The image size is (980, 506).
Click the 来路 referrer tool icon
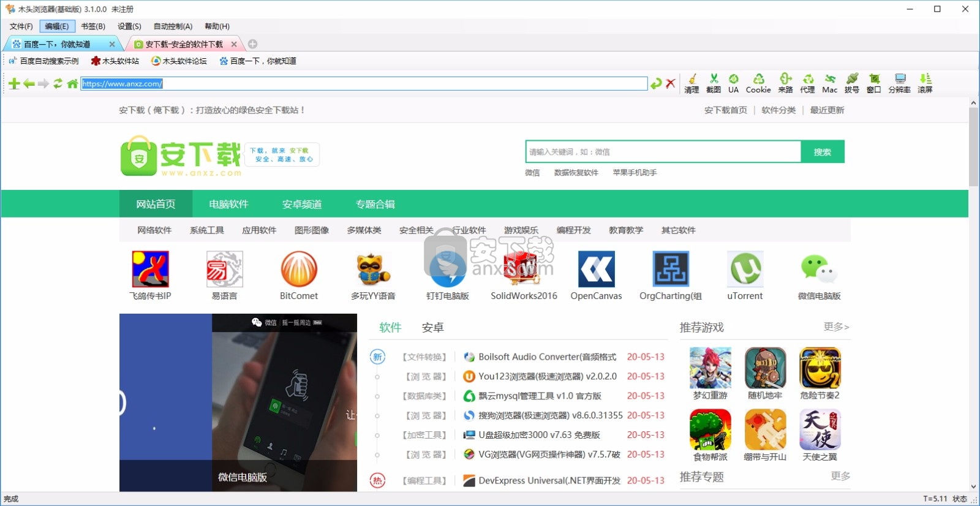[x=785, y=83]
